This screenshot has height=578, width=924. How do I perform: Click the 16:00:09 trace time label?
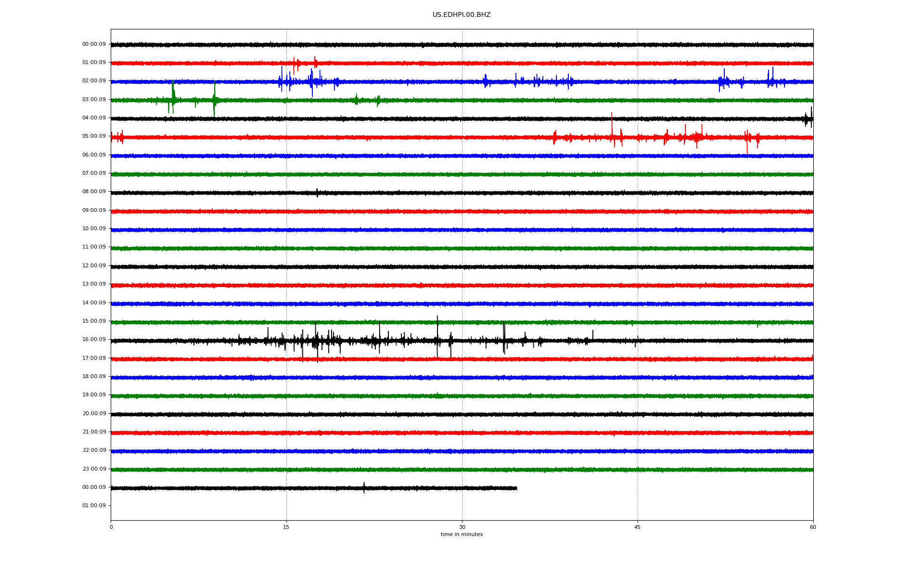(x=94, y=340)
